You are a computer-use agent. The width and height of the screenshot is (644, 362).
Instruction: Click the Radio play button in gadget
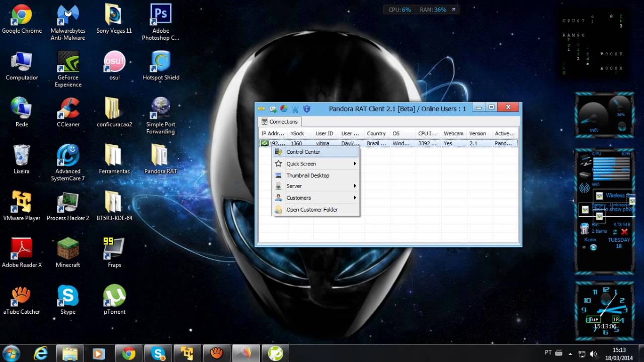[593, 247]
